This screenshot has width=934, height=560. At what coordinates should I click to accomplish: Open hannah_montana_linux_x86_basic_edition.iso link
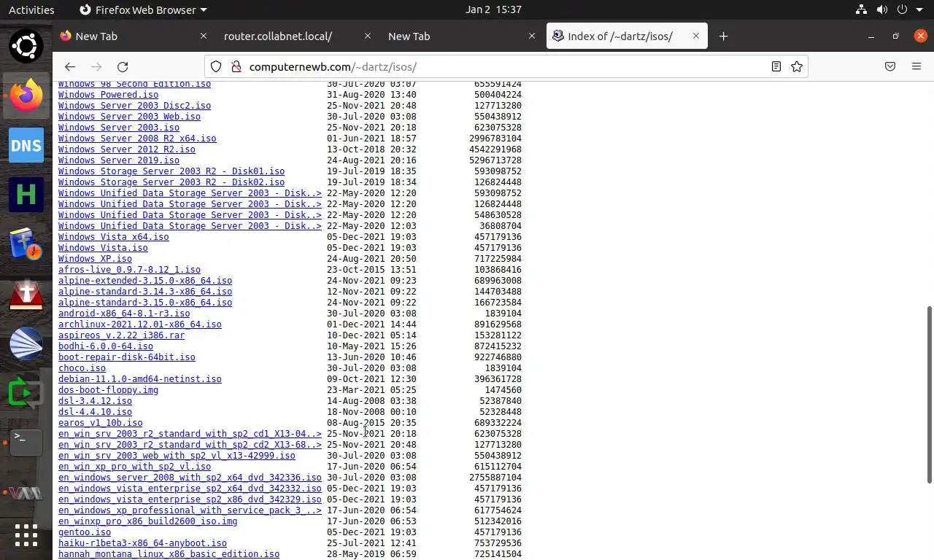click(x=169, y=554)
